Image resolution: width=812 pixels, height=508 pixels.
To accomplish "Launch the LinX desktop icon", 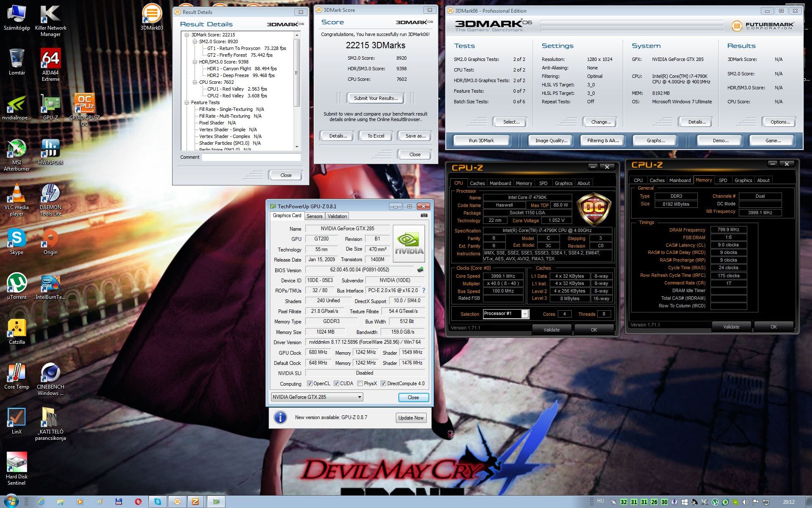I will [16, 421].
